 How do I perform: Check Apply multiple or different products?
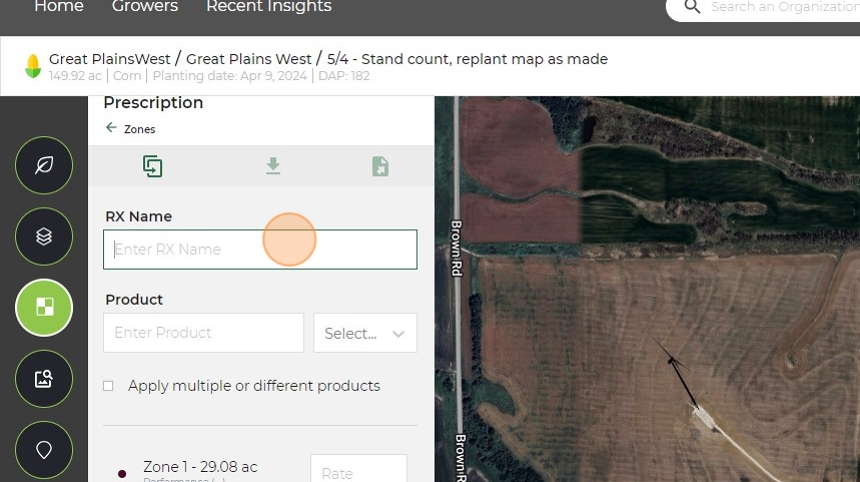click(109, 386)
